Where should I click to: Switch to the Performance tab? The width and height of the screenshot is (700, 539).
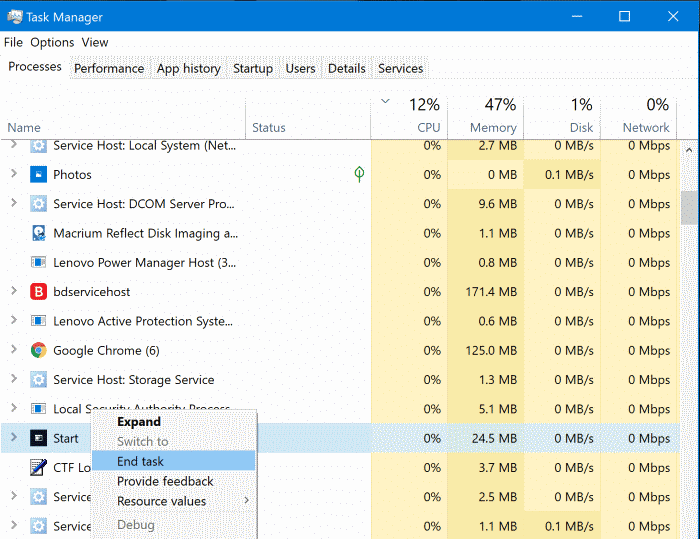[109, 68]
